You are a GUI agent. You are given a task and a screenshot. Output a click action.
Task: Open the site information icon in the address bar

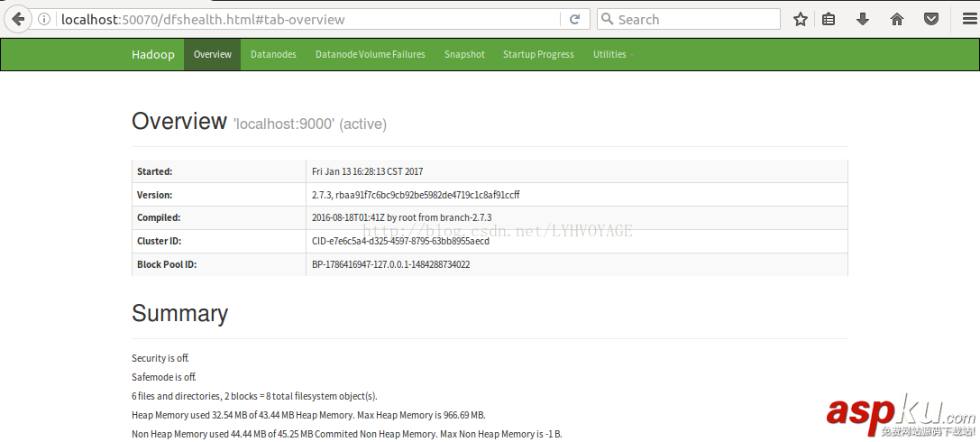[44, 19]
